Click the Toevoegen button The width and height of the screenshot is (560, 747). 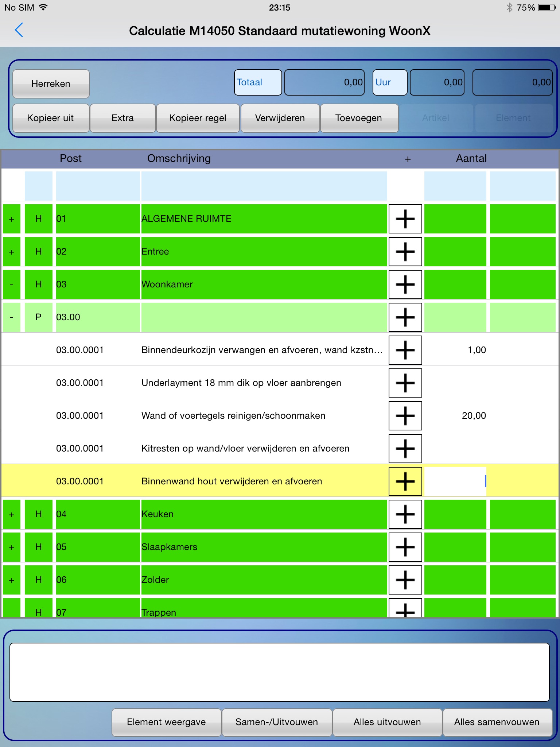[359, 118]
